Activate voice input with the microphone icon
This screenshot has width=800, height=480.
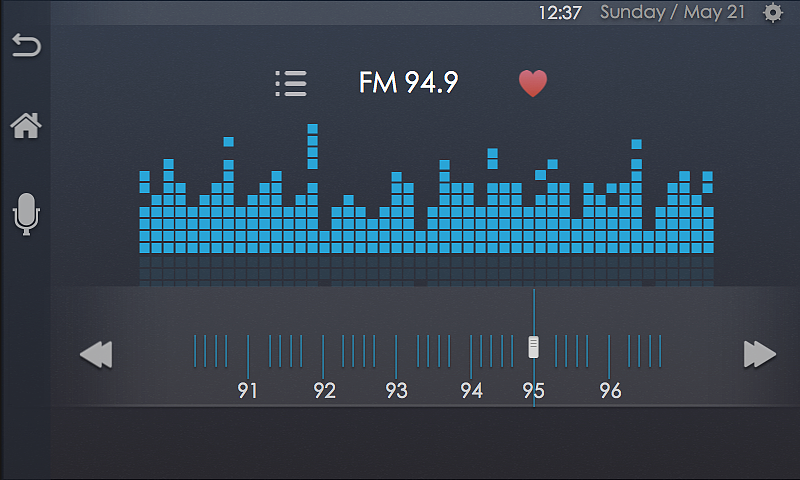(x=26, y=214)
